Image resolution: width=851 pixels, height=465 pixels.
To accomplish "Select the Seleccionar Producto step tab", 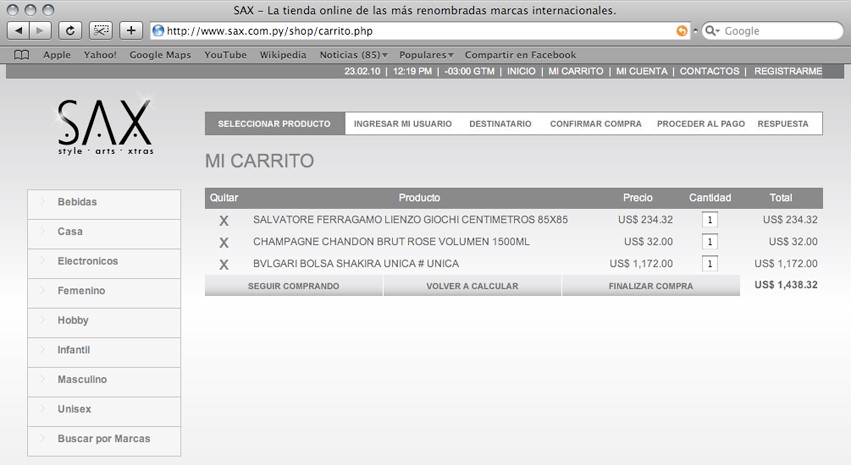I will click(x=275, y=124).
